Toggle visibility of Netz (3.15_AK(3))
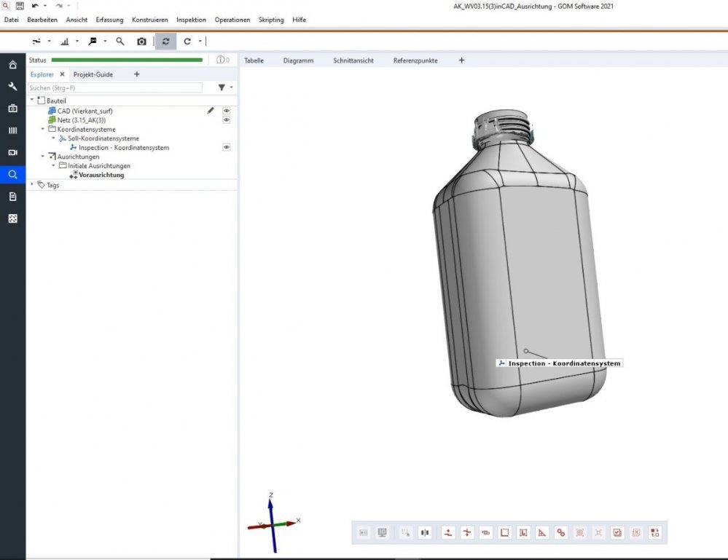The image size is (728, 560). pos(227,120)
